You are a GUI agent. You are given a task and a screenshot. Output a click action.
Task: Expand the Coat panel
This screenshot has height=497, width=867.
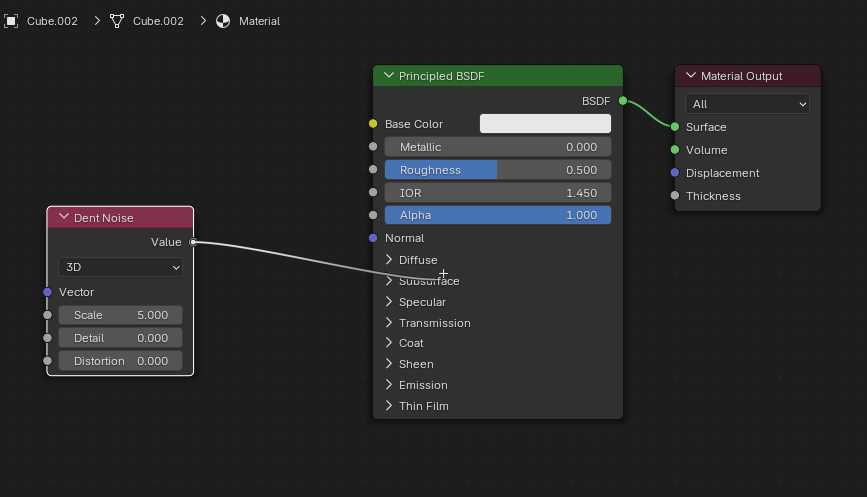[x=389, y=343]
